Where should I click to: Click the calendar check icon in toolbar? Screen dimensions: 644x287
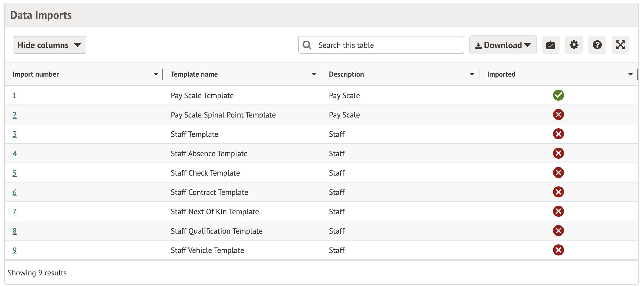[550, 45]
